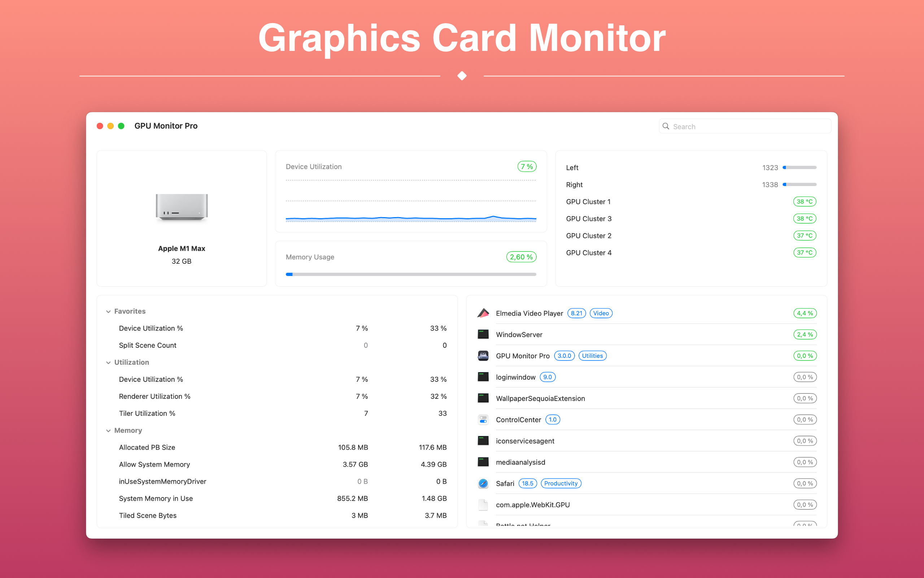This screenshot has width=924, height=578.
Task: Click the Device Utilization line graph
Action: [411, 201]
